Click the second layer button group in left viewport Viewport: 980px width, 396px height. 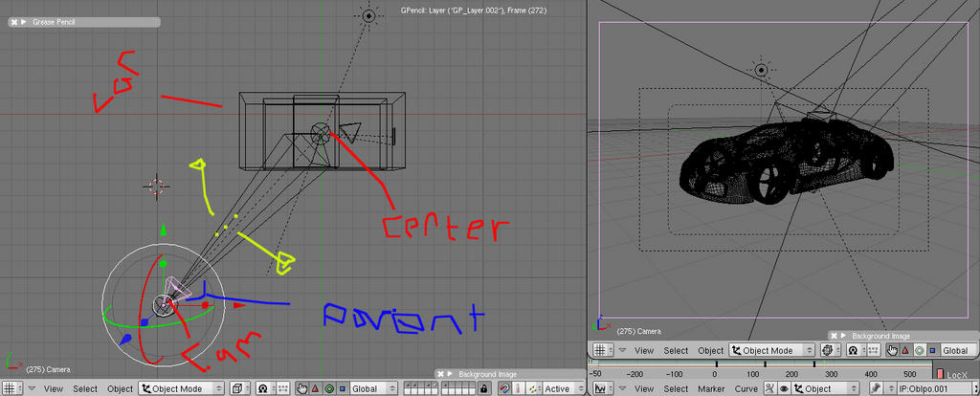[458, 388]
